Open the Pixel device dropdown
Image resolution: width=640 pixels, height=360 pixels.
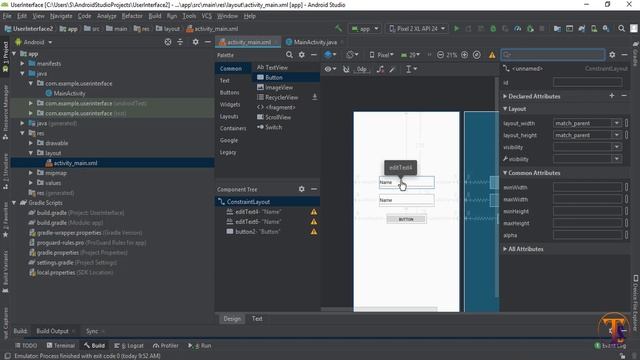(382, 55)
